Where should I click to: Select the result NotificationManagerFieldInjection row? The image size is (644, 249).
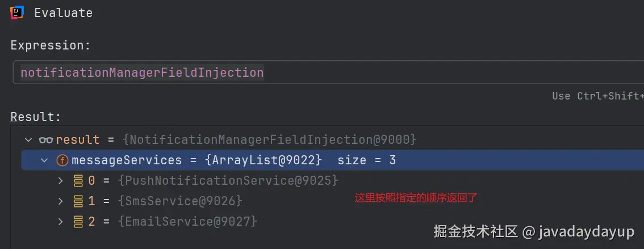[333, 140]
